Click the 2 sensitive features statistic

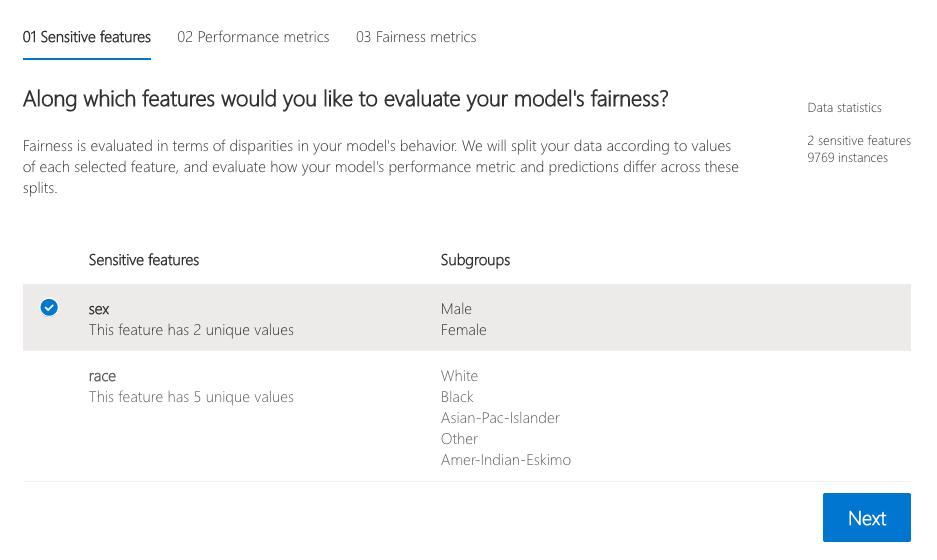859,141
